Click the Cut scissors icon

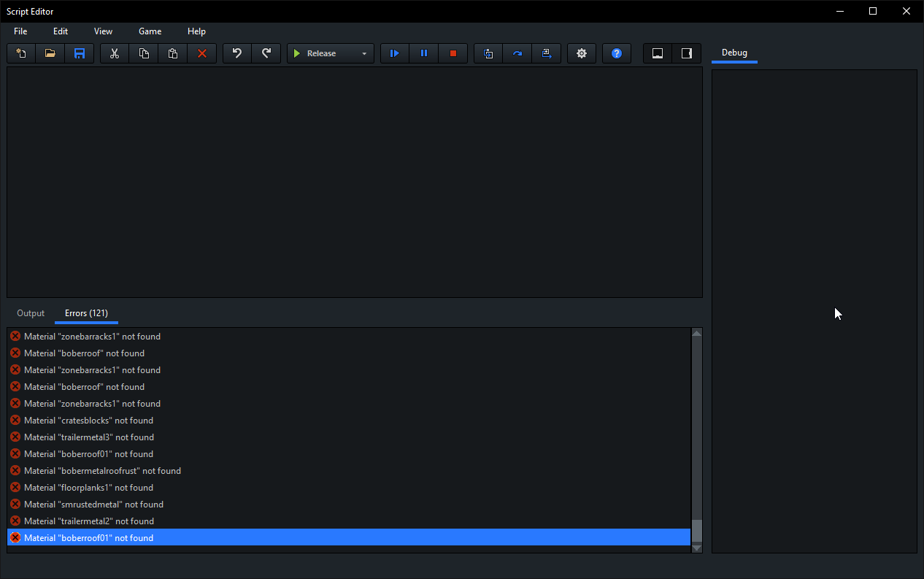click(x=115, y=53)
